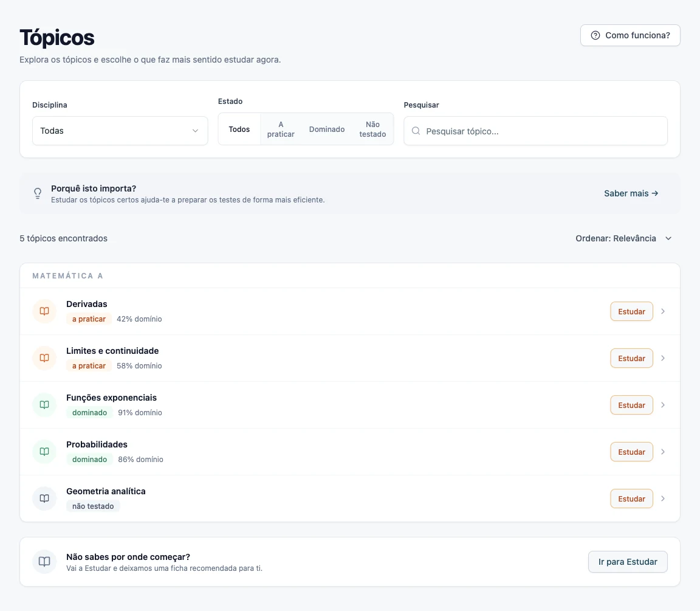Click the green book icon beside Funções exponenciais
The height and width of the screenshot is (611, 700).
click(44, 405)
